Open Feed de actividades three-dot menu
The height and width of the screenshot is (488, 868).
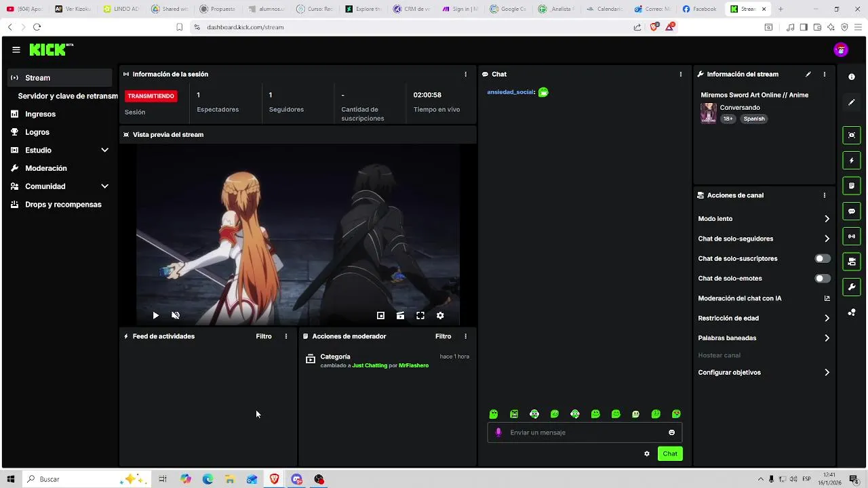tap(286, 336)
